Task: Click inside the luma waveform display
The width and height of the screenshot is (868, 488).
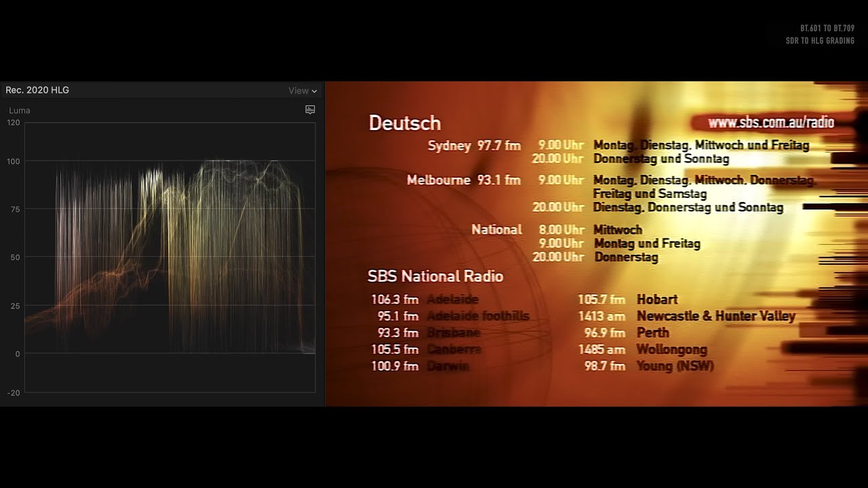Action: pyautogui.click(x=170, y=257)
